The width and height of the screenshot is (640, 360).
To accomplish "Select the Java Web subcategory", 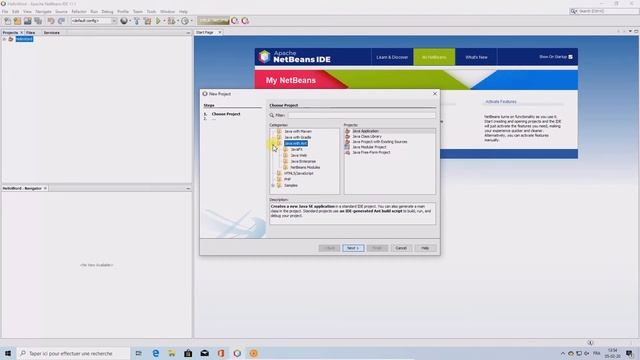I will 298,156.
